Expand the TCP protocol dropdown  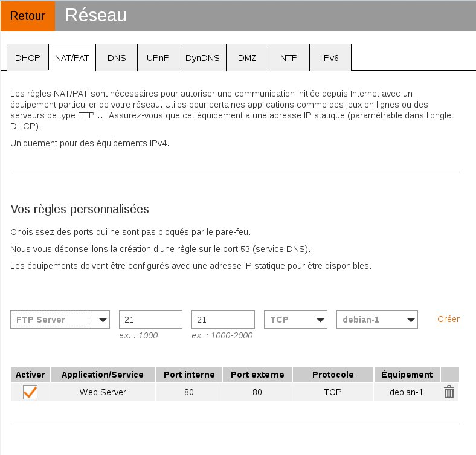tap(295, 319)
